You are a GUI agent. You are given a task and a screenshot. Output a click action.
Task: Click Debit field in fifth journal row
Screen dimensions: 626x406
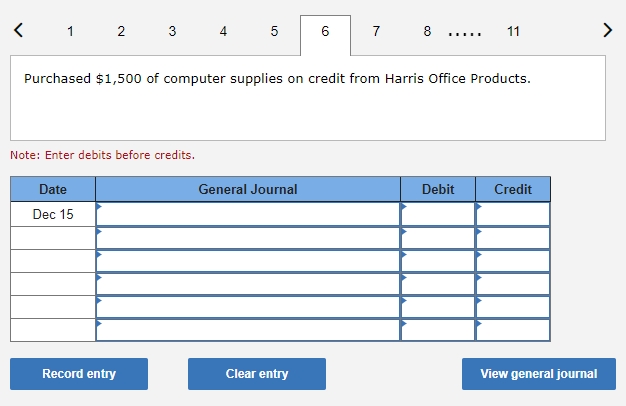438,307
